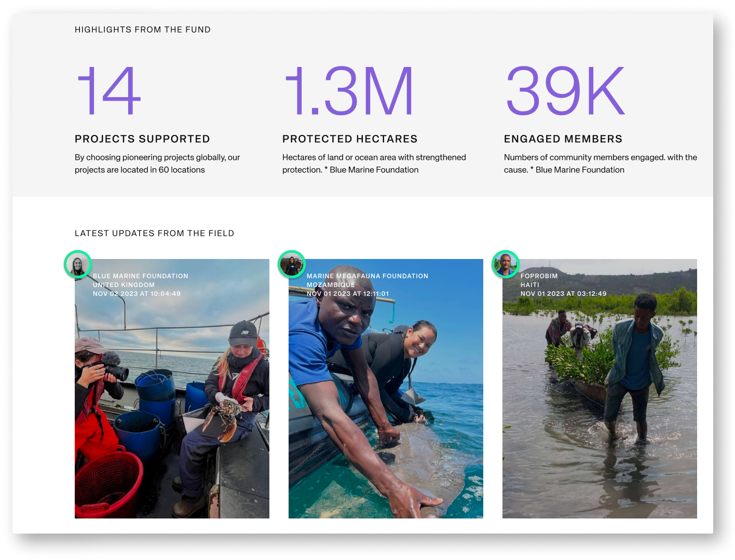Click the PROJECTS SUPPORTED heading
Viewport: 735px width, 560px height.
click(x=142, y=139)
